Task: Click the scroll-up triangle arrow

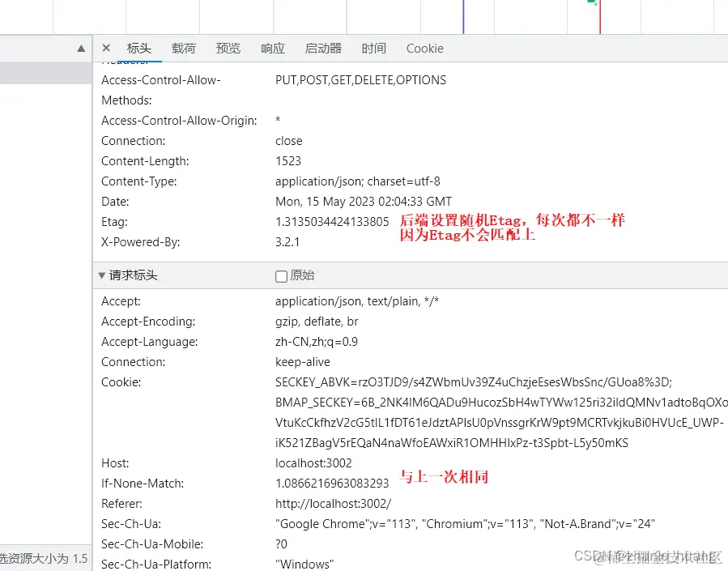Action: 80,48
